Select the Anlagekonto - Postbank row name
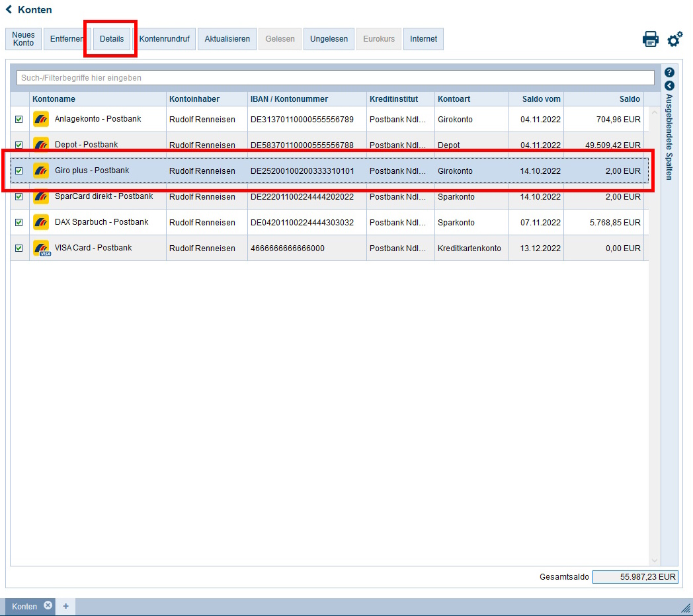The height and width of the screenshot is (616, 693). point(98,119)
